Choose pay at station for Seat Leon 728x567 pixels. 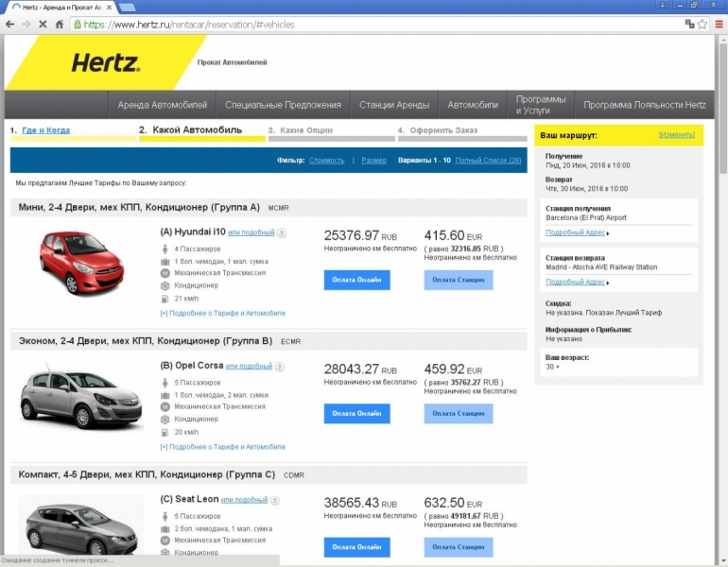[x=459, y=547]
